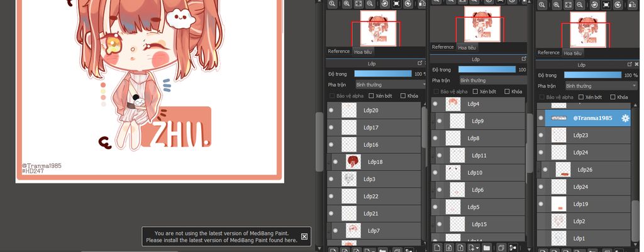Zoom in using Lớp20 panel's navigator
Screen dimensions: 644x252
pos(347,4)
